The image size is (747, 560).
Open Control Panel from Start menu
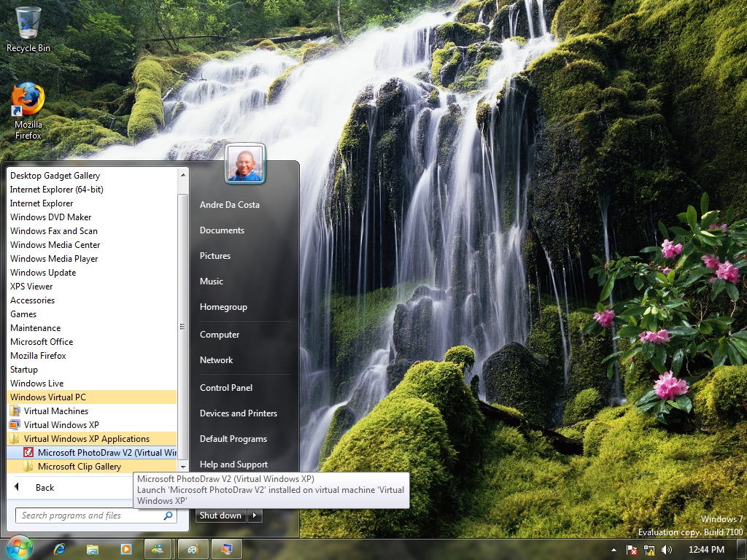pyautogui.click(x=226, y=388)
